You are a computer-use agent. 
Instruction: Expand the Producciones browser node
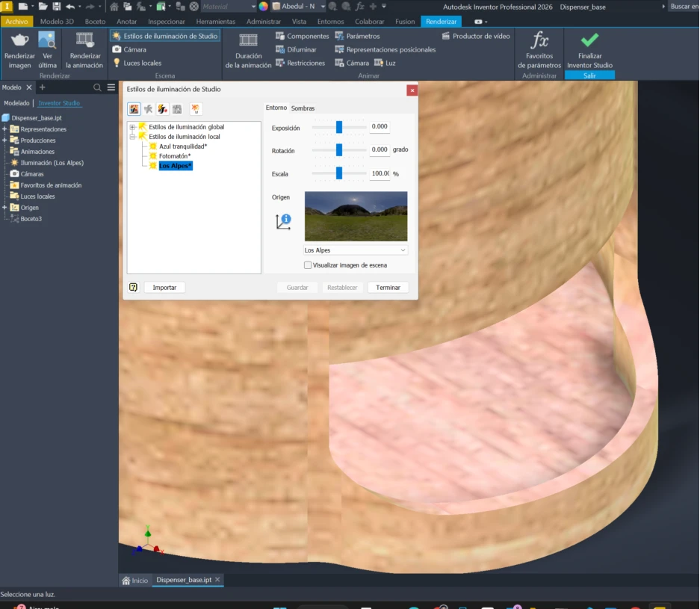tap(4, 140)
